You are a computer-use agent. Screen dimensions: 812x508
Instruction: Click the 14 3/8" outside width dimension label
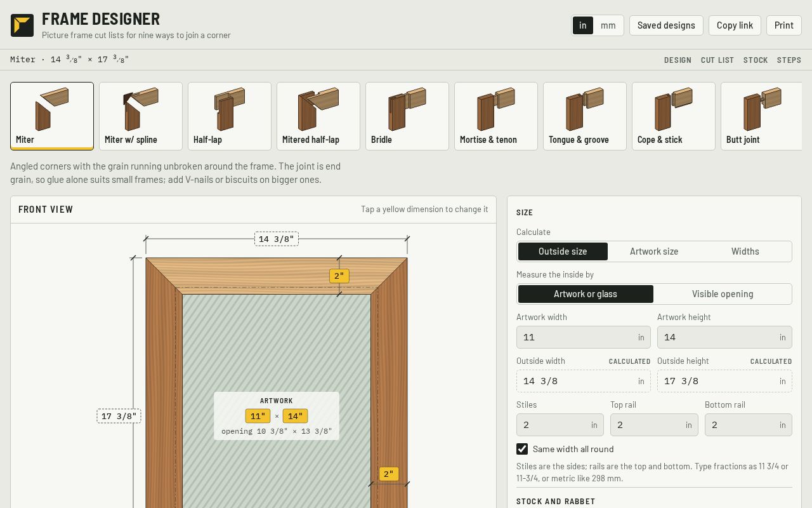pyautogui.click(x=277, y=239)
